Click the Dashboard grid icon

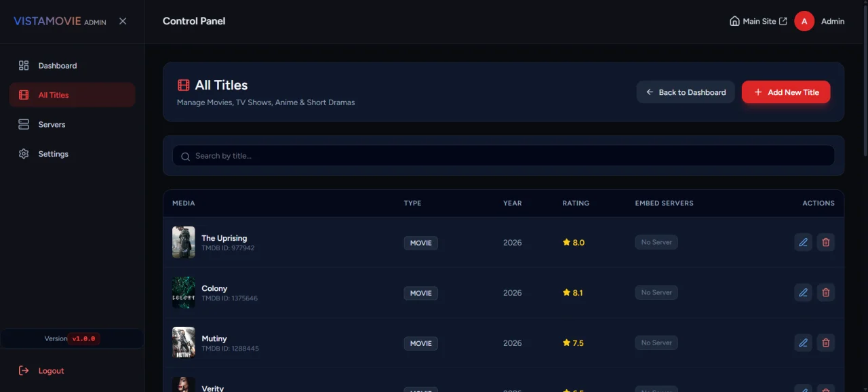pyautogui.click(x=24, y=66)
